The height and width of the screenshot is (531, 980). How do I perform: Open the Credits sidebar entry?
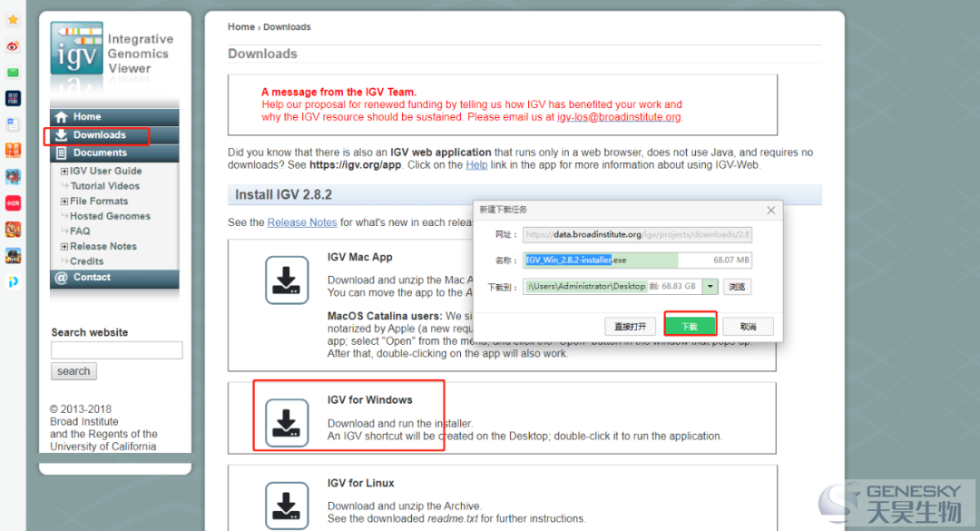click(87, 261)
